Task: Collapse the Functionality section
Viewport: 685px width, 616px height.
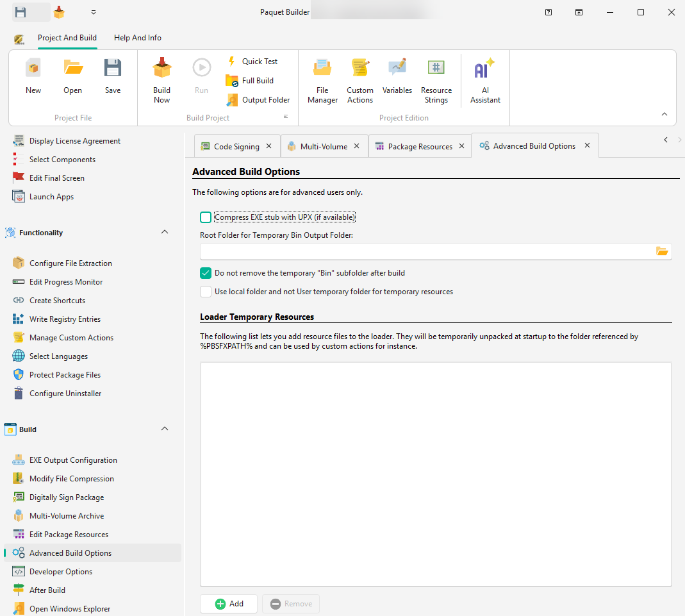Action: [x=165, y=232]
